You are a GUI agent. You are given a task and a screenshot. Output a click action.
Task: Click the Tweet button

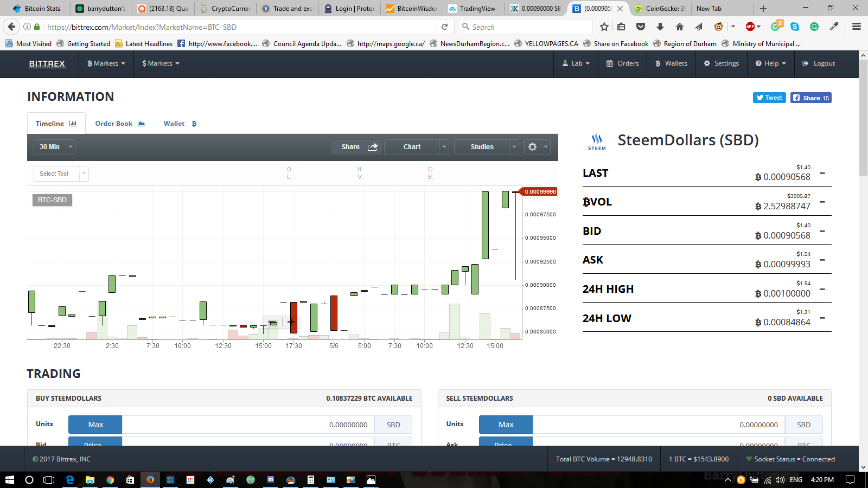[769, 98]
